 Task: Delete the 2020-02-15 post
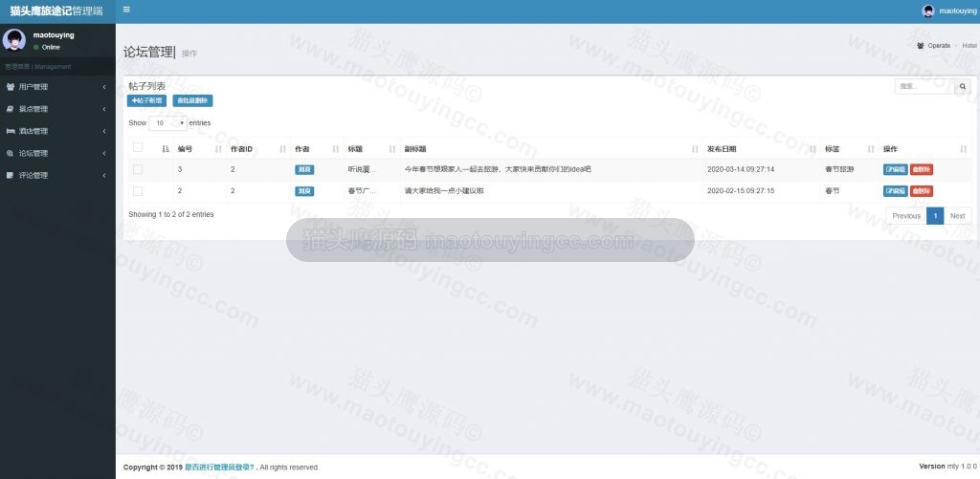[x=922, y=191]
